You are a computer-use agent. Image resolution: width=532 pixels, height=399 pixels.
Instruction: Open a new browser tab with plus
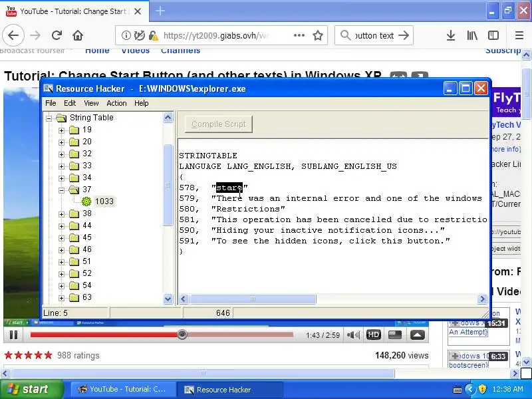click(x=160, y=11)
